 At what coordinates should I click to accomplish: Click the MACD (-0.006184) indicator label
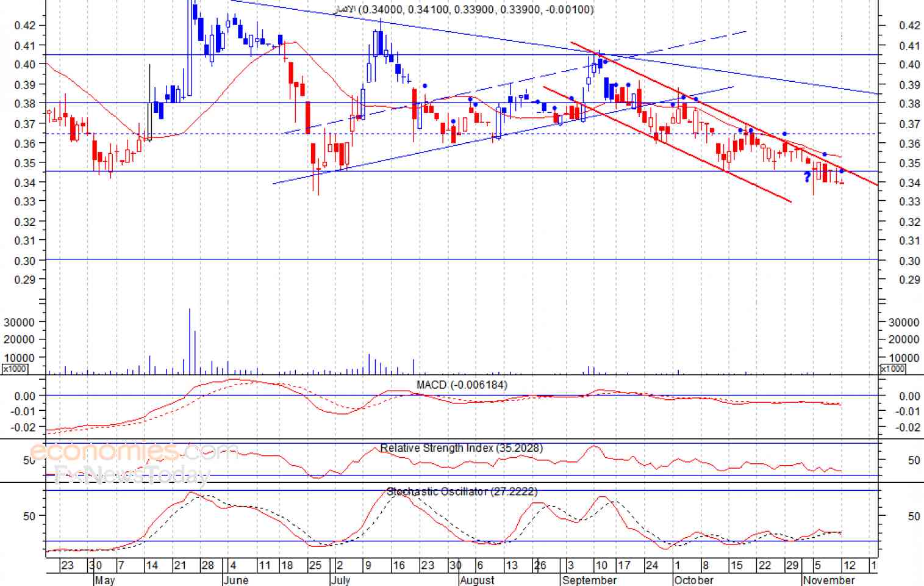click(462, 385)
